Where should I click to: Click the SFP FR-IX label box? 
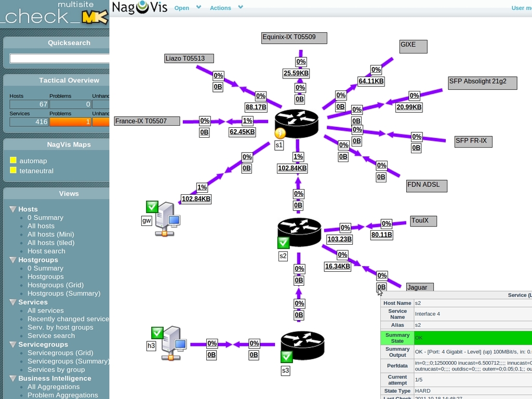point(473,141)
